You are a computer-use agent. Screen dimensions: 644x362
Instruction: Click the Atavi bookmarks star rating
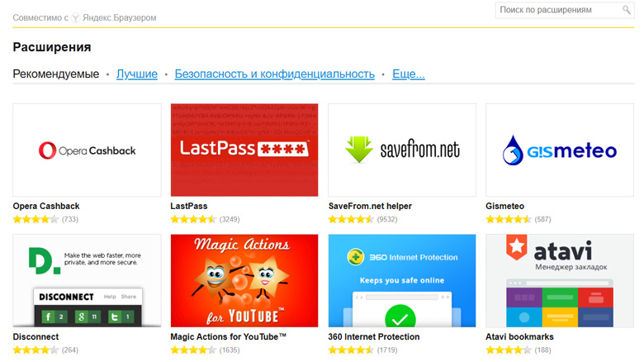click(x=509, y=350)
